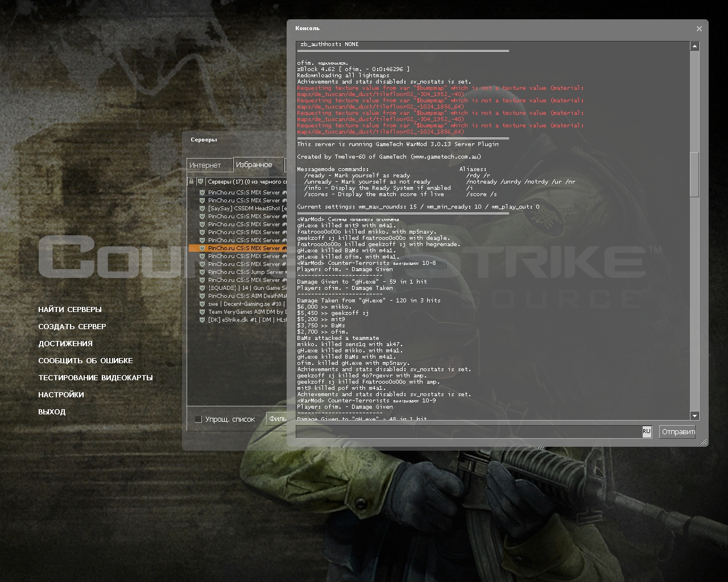The image size is (728, 582).
Task: Click the 'ofim. killed gH.exe with mp5navy' line
Action: tap(353, 363)
